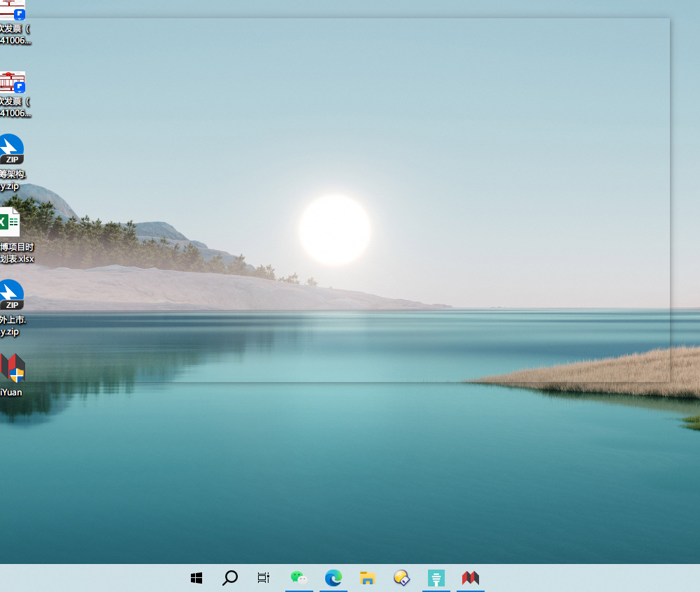The width and height of the screenshot is (700, 592).
Task: Open Task View on the taskbar
Action: tap(264, 578)
